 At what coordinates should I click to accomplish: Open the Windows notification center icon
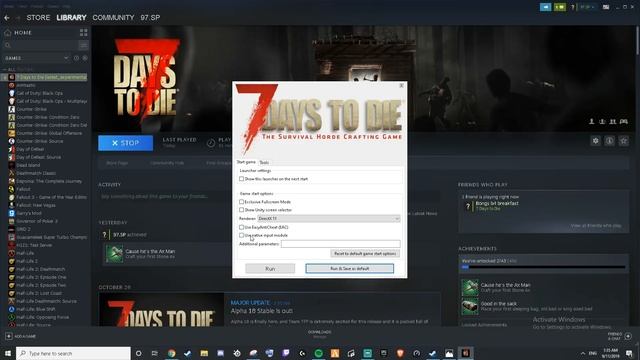629,353
